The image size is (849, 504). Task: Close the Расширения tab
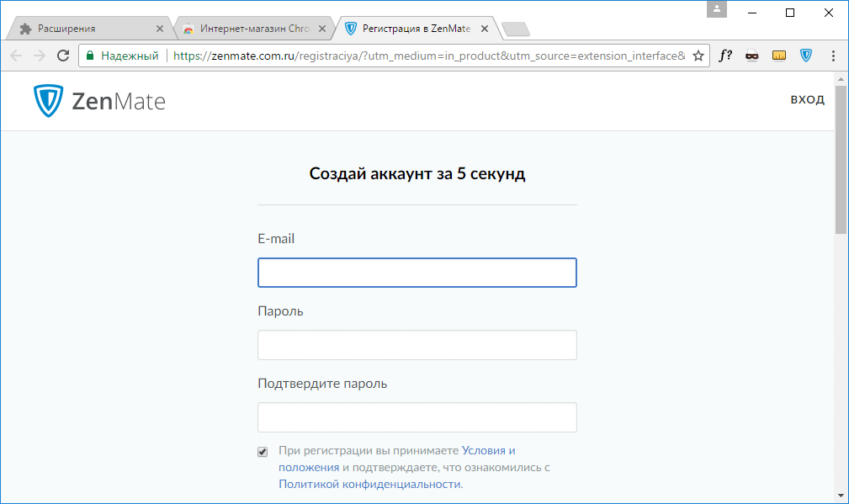point(160,29)
